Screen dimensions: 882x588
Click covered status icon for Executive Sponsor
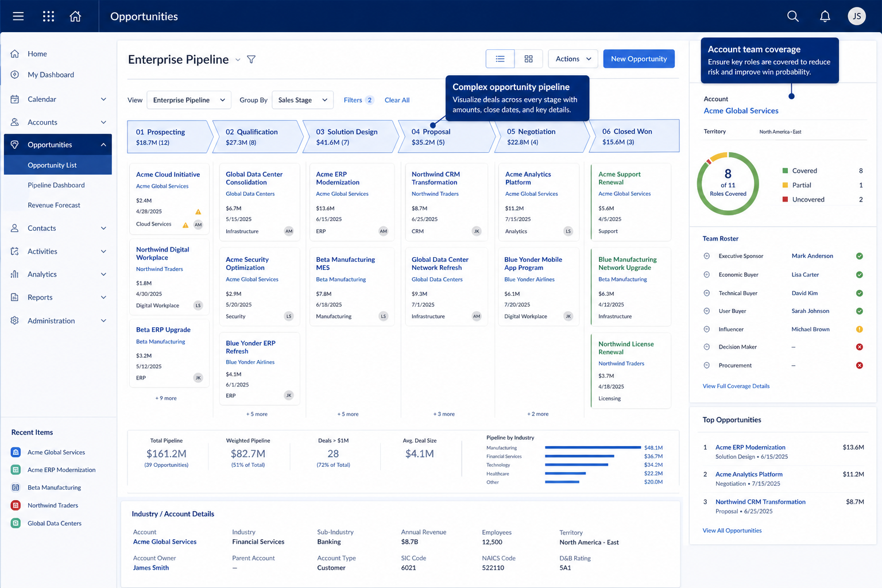pos(860,256)
